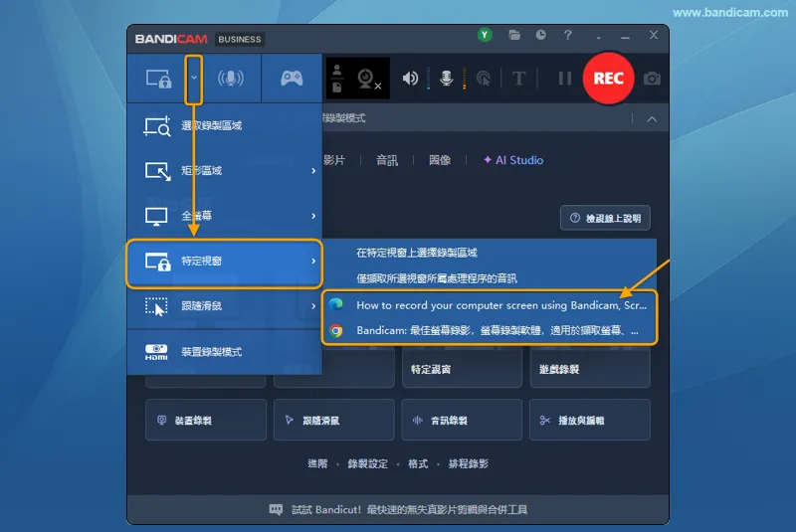796x532 pixels.
Task: Click the pause recording button
Action: pos(564,79)
